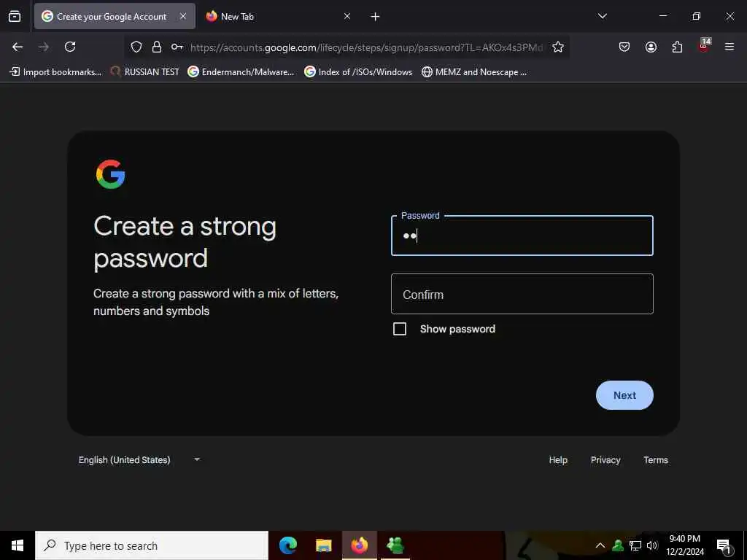Click the Firefox taskbar icon
747x560 pixels.
click(x=359, y=545)
